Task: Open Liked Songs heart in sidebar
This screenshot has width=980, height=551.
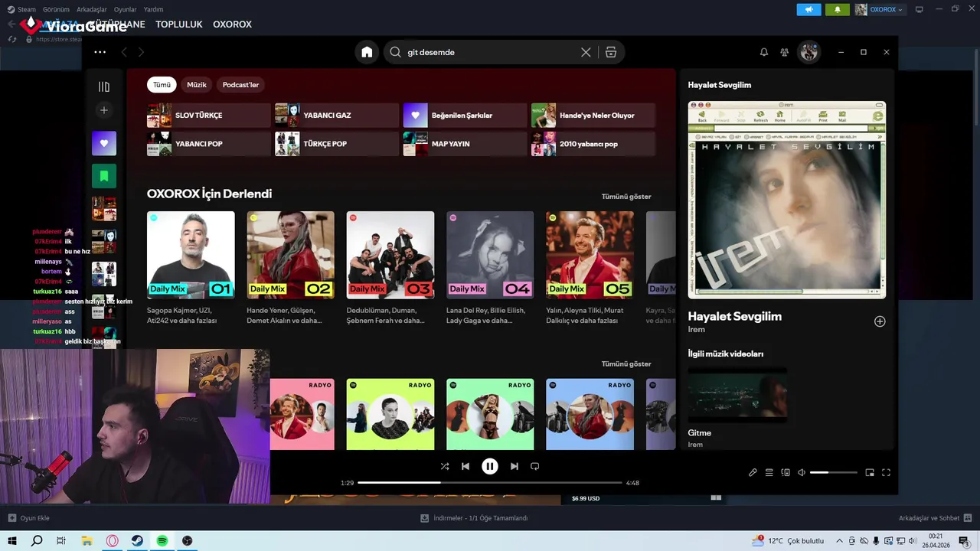Action: [104, 143]
